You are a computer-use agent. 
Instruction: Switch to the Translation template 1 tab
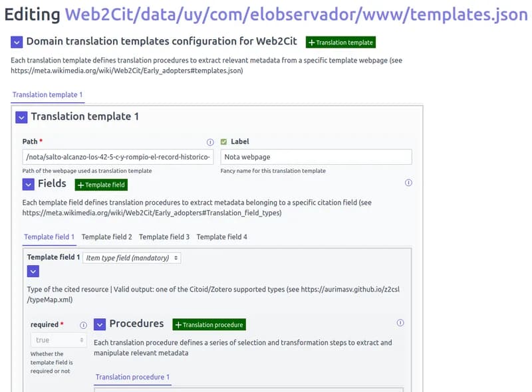(x=47, y=95)
